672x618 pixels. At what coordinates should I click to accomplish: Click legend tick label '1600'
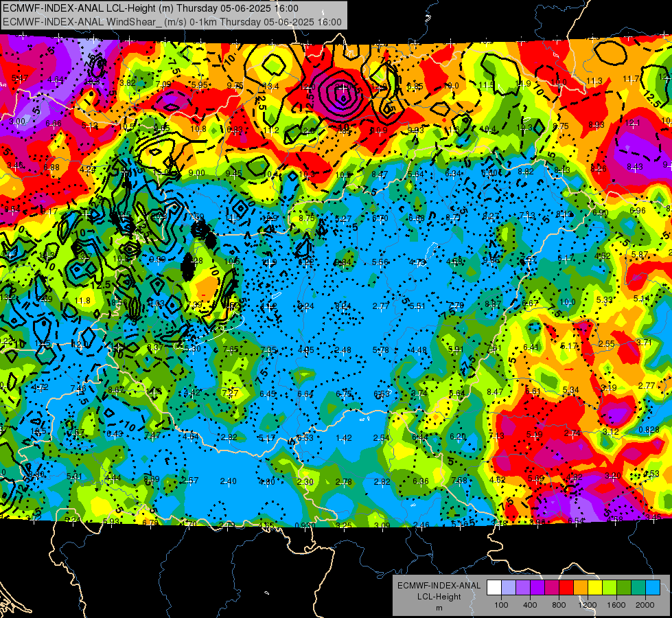click(x=616, y=605)
